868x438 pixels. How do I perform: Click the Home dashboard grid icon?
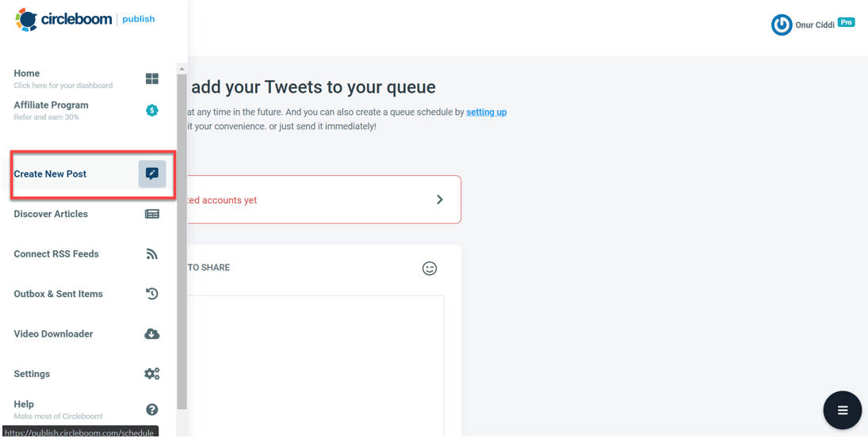point(151,78)
